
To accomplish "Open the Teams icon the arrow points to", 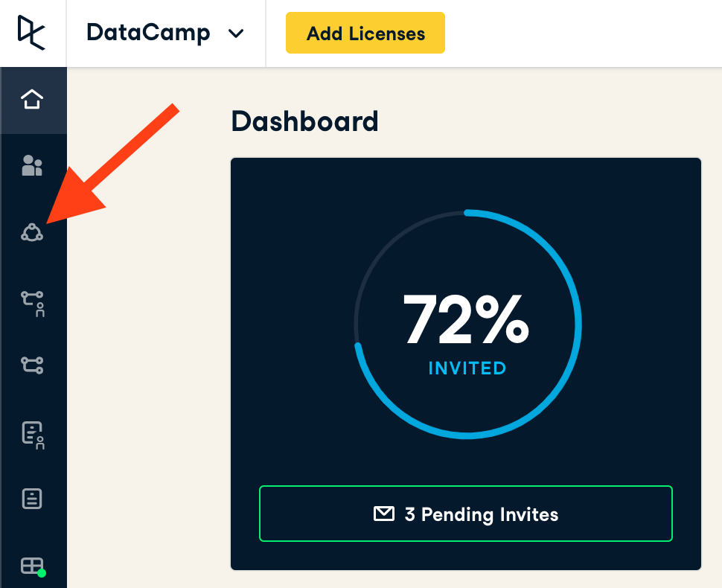I will click(32, 233).
